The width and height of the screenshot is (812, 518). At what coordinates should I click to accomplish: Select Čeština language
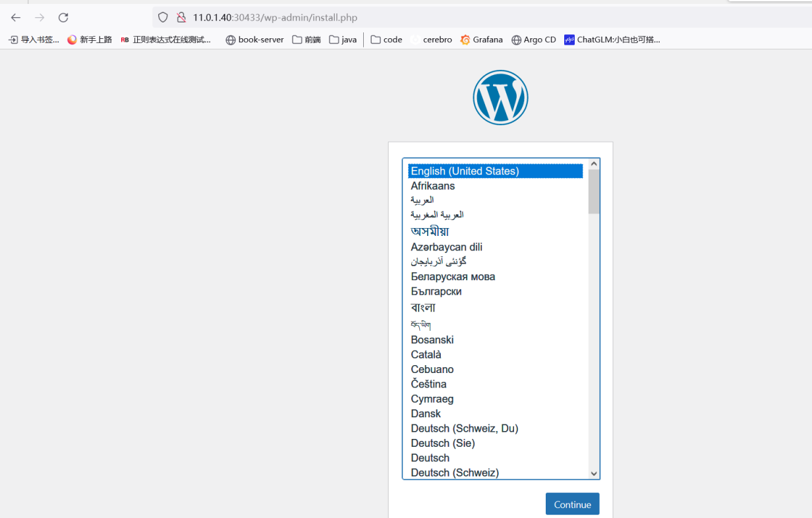496,384
